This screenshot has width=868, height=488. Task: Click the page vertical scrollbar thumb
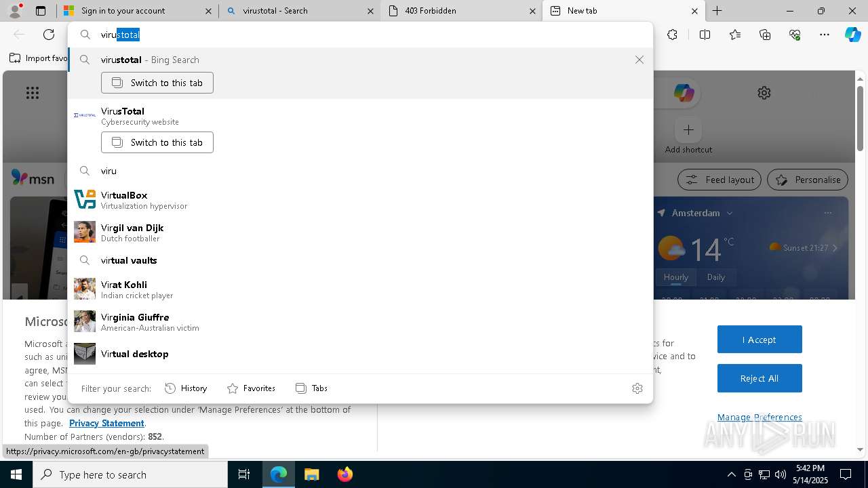[860, 119]
